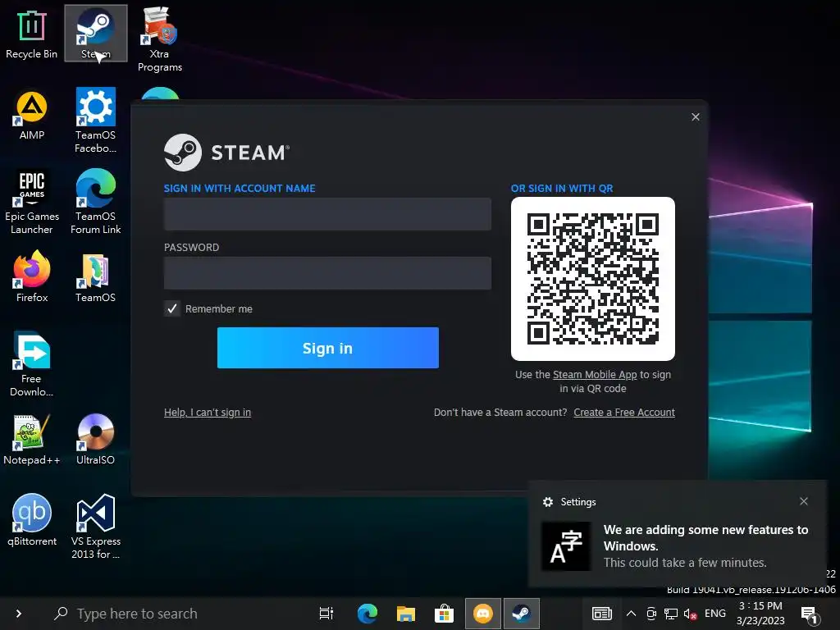Show hidden tray icons chevron
840x630 pixels.
[x=631, y=614]
